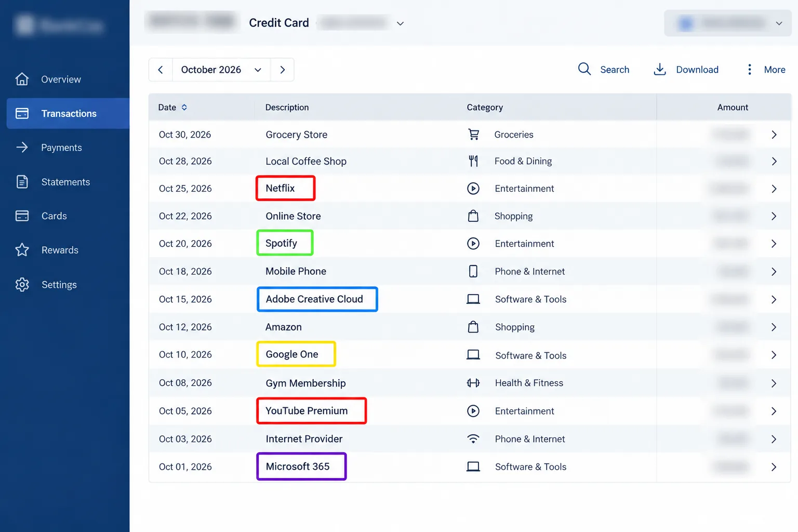Screen dimensions: 798x532
Task: Click the Internet Provider wifi icon
Action: click(473, 439)
